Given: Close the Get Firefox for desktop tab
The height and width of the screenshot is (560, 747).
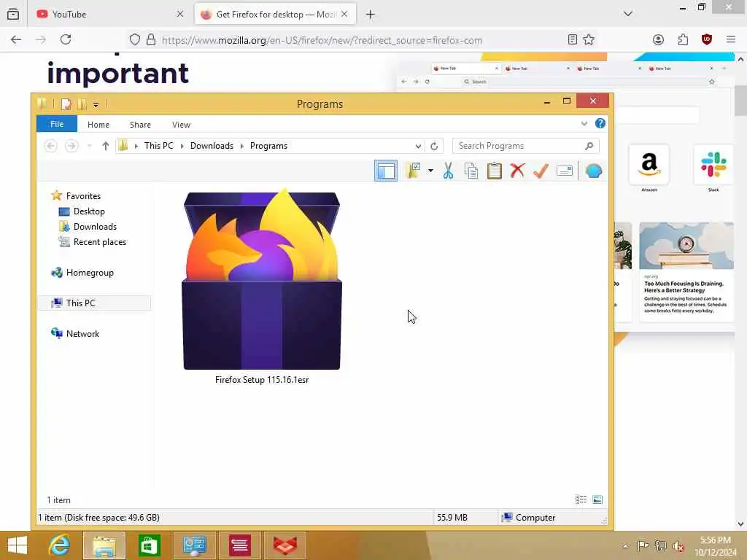Looking at the screenshot, I should point(344,14).
